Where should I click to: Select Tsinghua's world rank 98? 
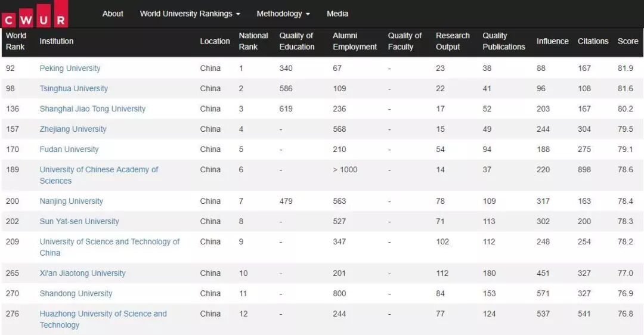[10, 88]
